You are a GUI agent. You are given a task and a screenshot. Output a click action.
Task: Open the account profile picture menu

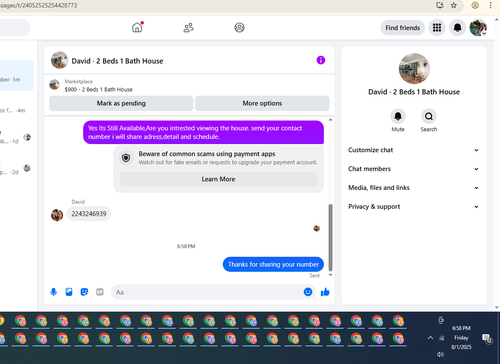pyautogui.click(x=478, y=28)
